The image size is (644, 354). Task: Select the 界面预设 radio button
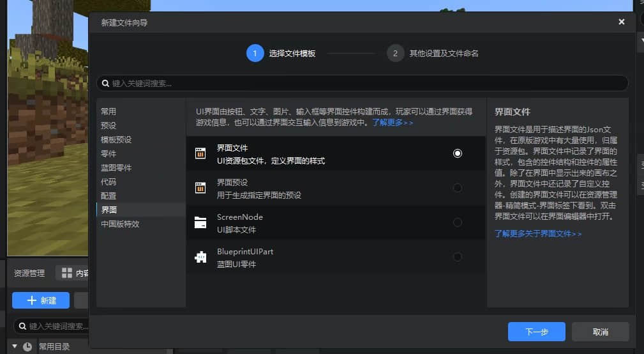457,188
